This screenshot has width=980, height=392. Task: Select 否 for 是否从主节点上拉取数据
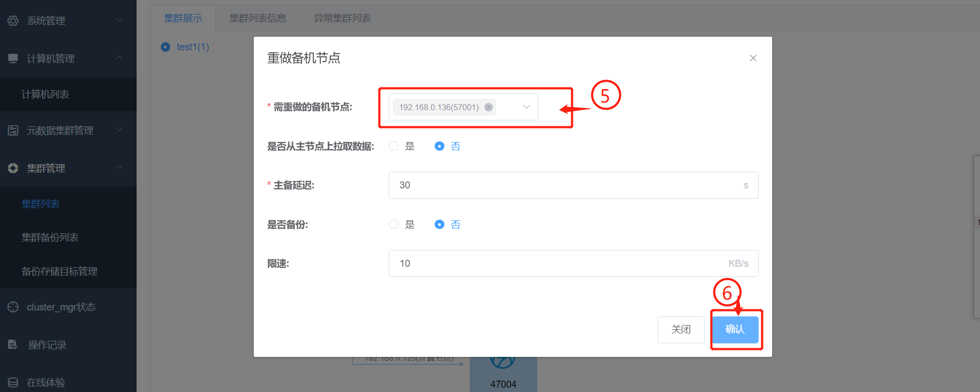(x=440, y=146)
